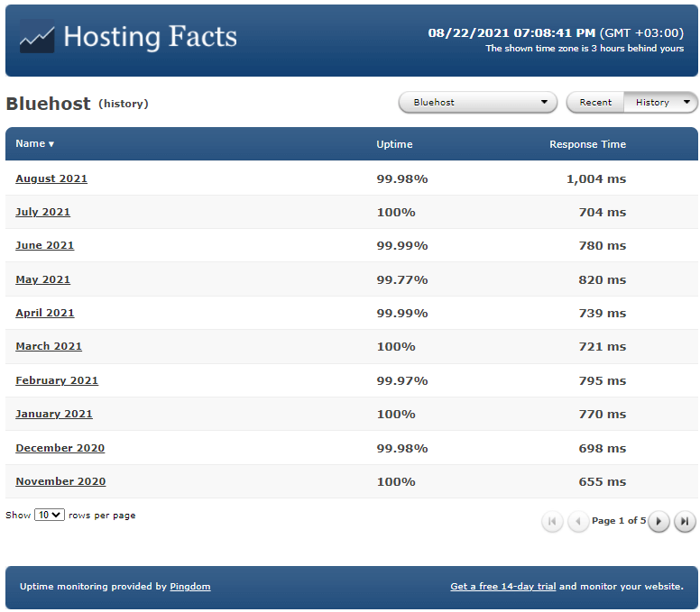
Task: Click the 739 ms response time value
Action: [603, 313]
